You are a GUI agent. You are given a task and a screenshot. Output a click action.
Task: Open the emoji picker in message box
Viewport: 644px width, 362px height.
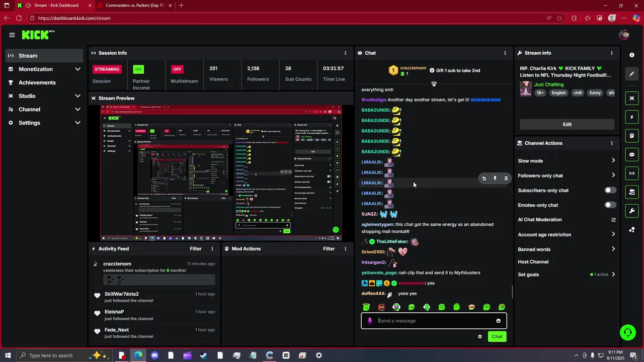[x=499, y=321]
